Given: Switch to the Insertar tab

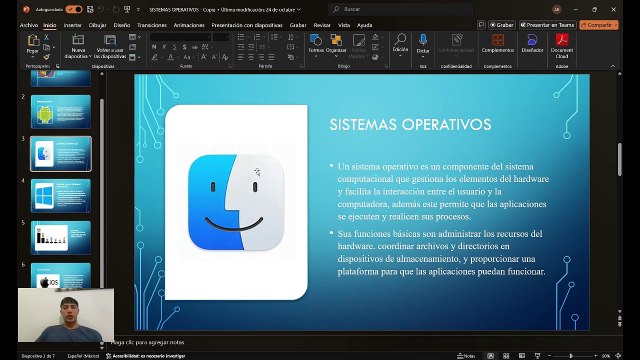Looking at the screenshot, I should pos(73,25).
